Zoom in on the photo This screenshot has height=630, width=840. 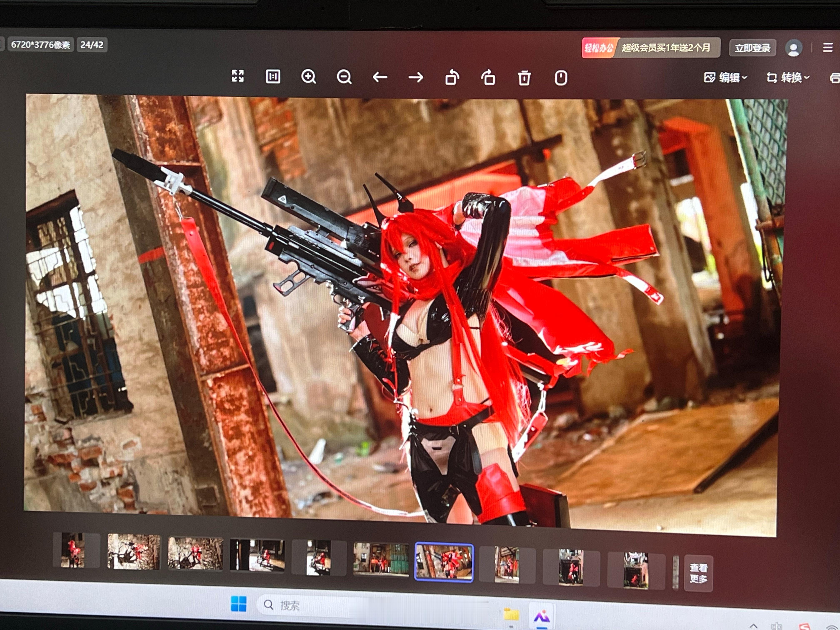(x=308, y=77)
